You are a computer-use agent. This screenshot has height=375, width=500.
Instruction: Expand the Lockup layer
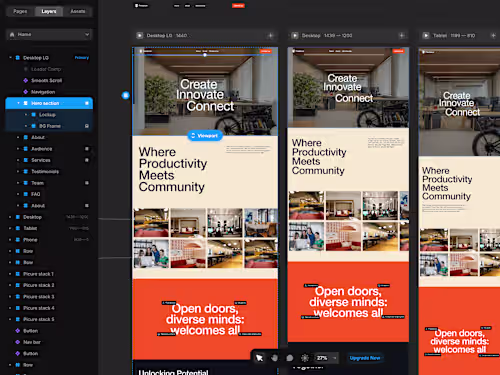[26, 114]
